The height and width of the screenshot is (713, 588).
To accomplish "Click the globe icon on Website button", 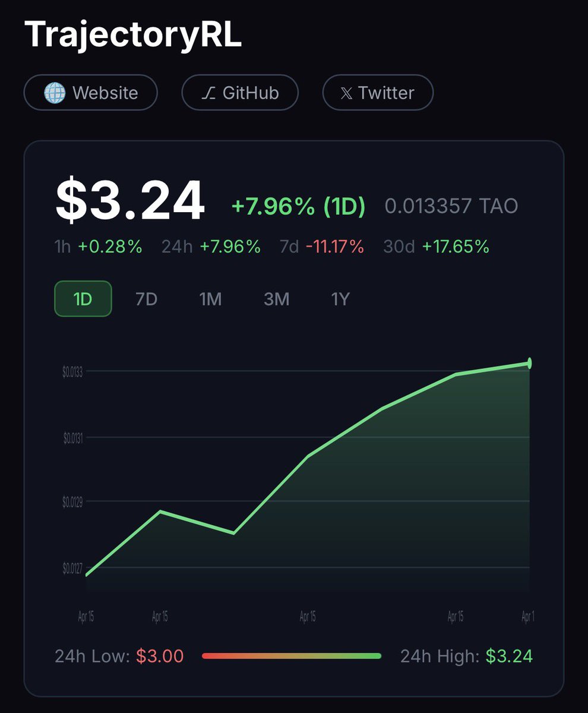I will (55, 93).
